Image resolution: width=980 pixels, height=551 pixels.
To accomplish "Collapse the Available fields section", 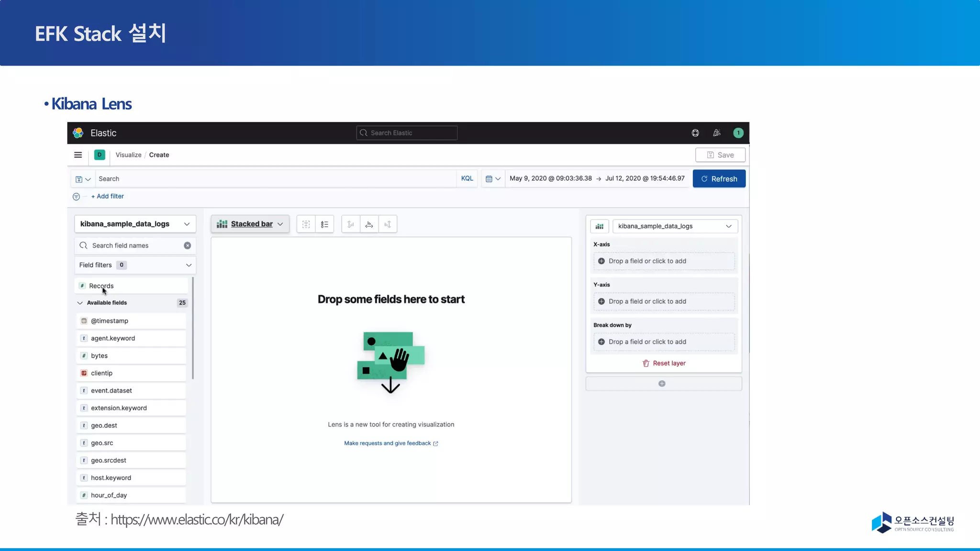I will (80, 303).
